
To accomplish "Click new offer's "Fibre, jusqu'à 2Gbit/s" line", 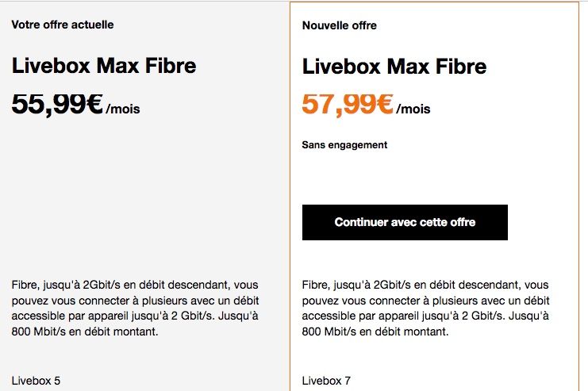I will pos(426,285).
